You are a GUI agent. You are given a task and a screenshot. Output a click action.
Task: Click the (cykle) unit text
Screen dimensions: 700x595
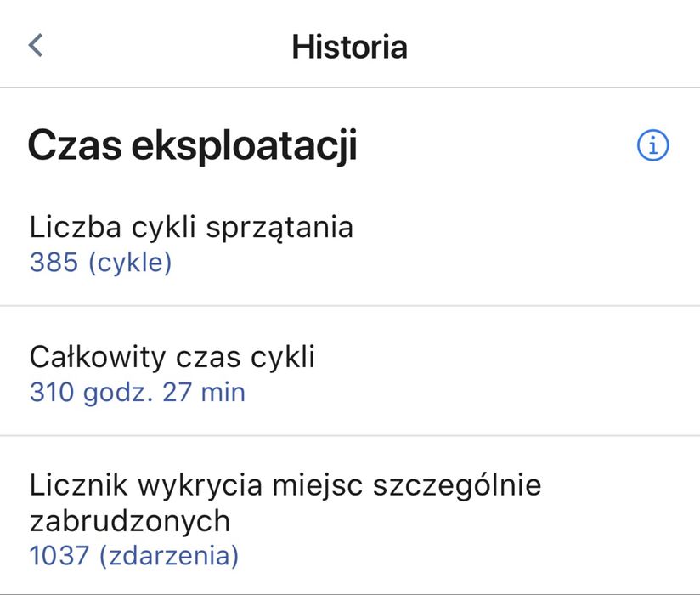click(128, 263)
